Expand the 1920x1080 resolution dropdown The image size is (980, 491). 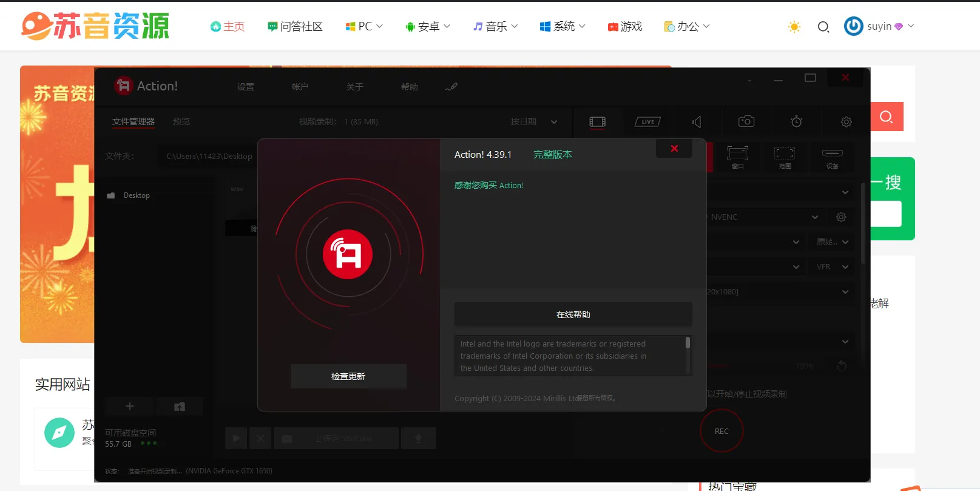(x=845, y=292)
